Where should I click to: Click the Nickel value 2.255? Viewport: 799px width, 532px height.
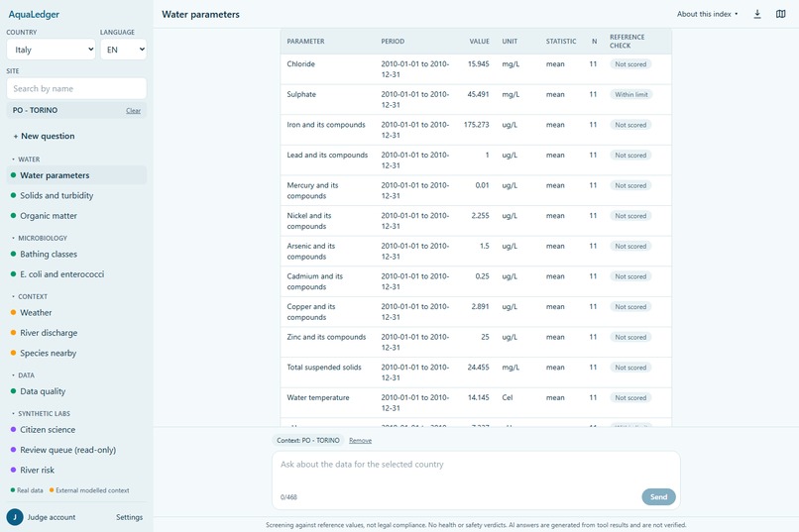click(480, 216)
